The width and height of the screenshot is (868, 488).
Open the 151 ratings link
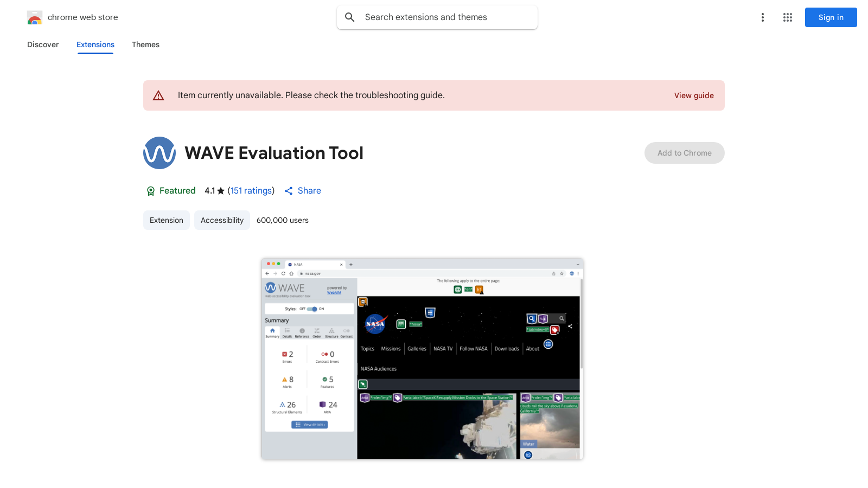coord(251,191)
